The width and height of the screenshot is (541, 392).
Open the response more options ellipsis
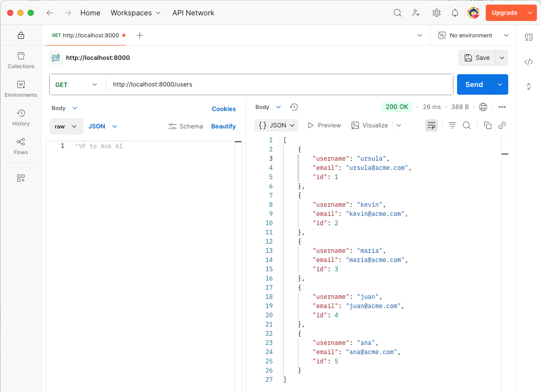click(502, 107)
